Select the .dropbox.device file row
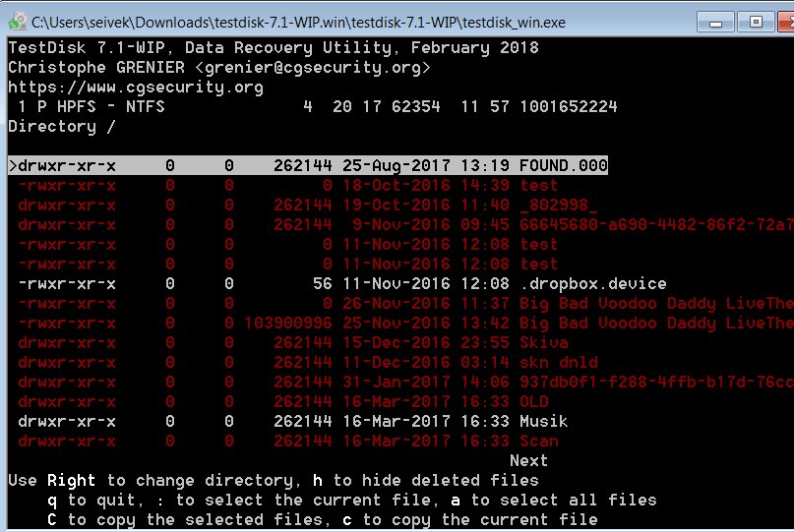The height and width of the screenshot is (532, 794). (x=341, y=283)
